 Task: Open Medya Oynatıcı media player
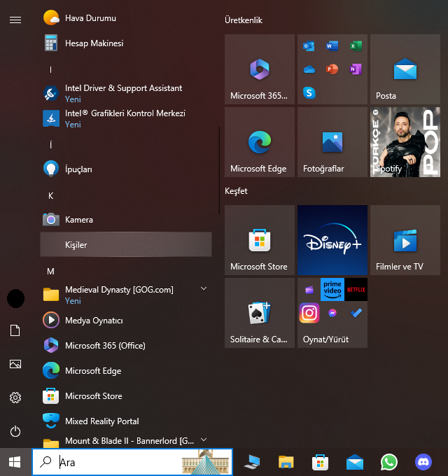pyautogui.click(x=126, y=320)
